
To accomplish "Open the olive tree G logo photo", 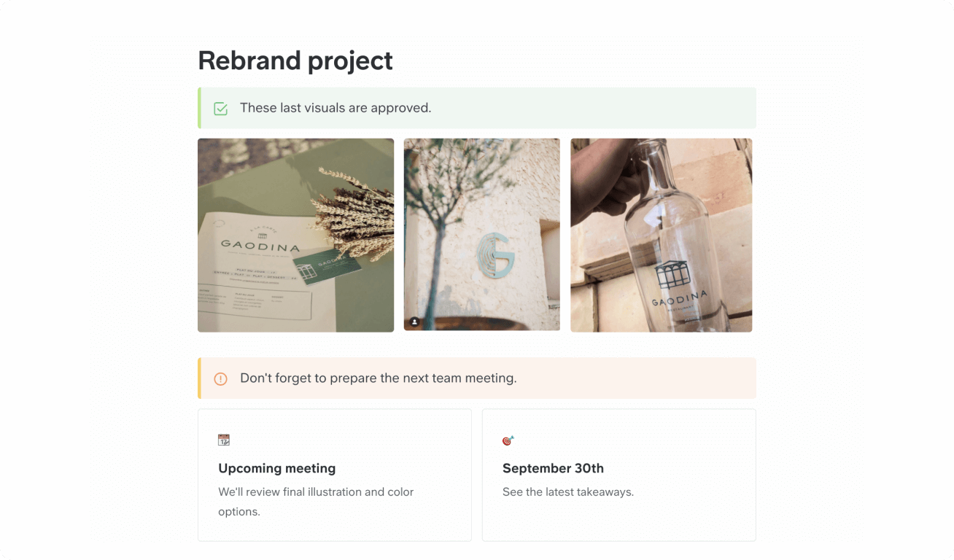I will (482, 234).
